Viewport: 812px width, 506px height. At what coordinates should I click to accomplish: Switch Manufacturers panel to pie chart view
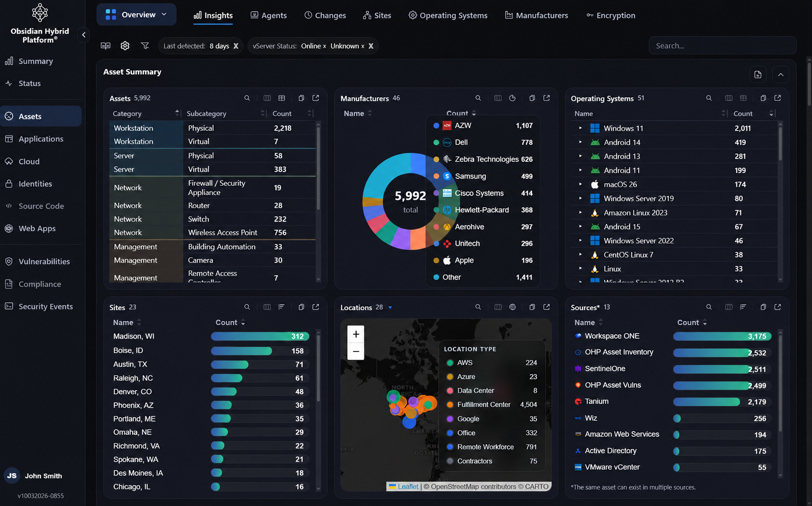tap(512, 98)
